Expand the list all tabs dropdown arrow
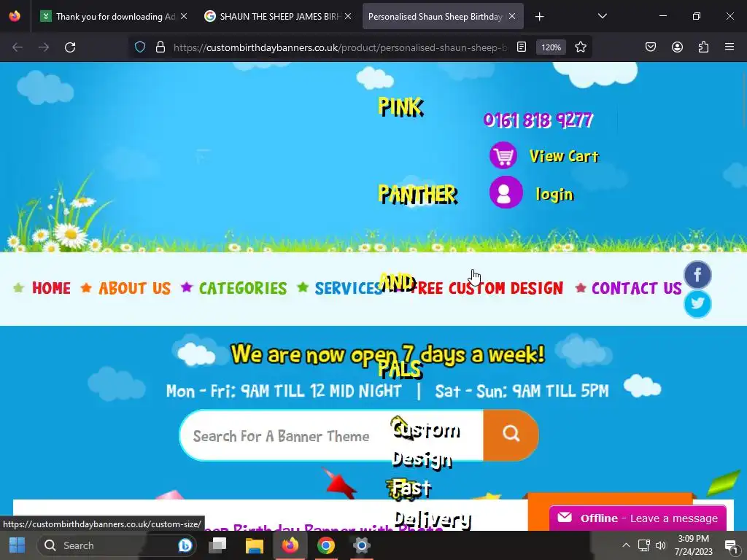 coord(602,16)
